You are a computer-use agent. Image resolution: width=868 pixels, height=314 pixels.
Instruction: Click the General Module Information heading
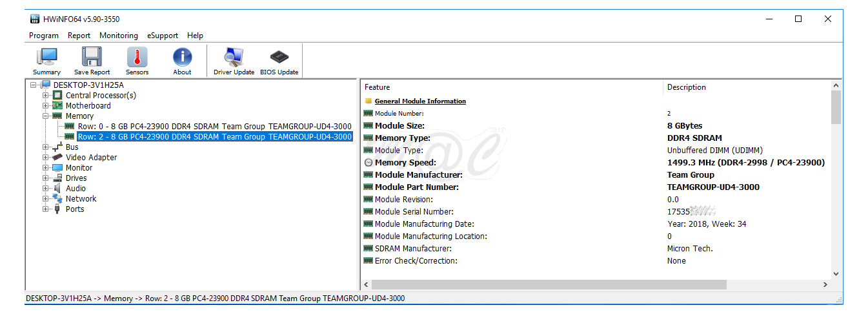point(420,101)
